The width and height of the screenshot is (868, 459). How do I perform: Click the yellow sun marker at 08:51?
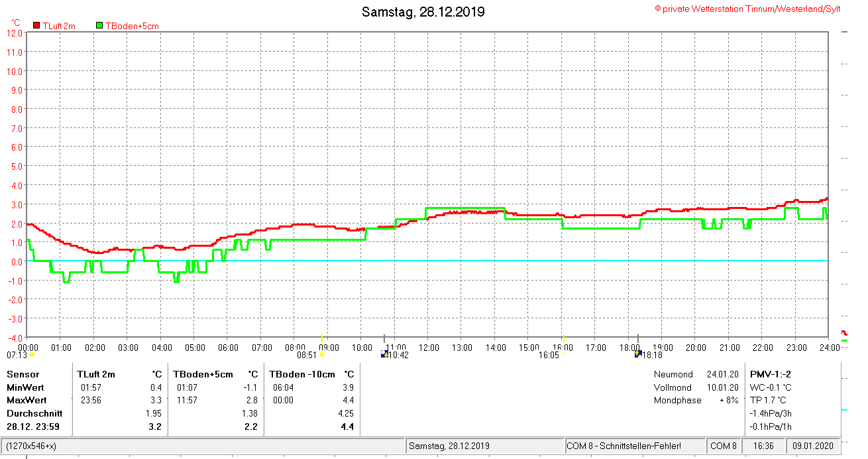(322, 355)
